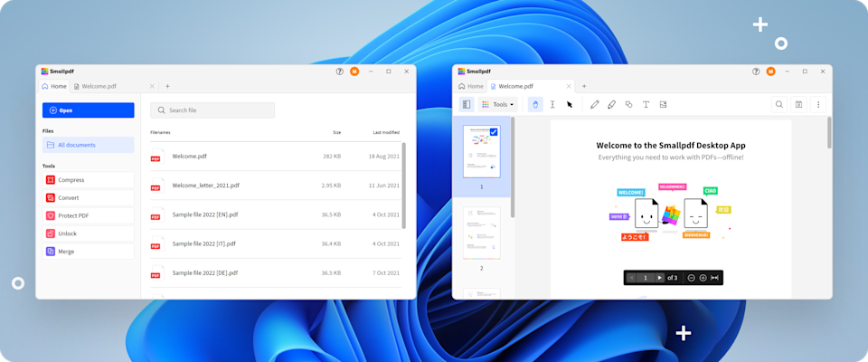This screenshot has height=362, width=868.
Task: Toggle the thumbnail sidebar panel button
Action: coord(467,104)
